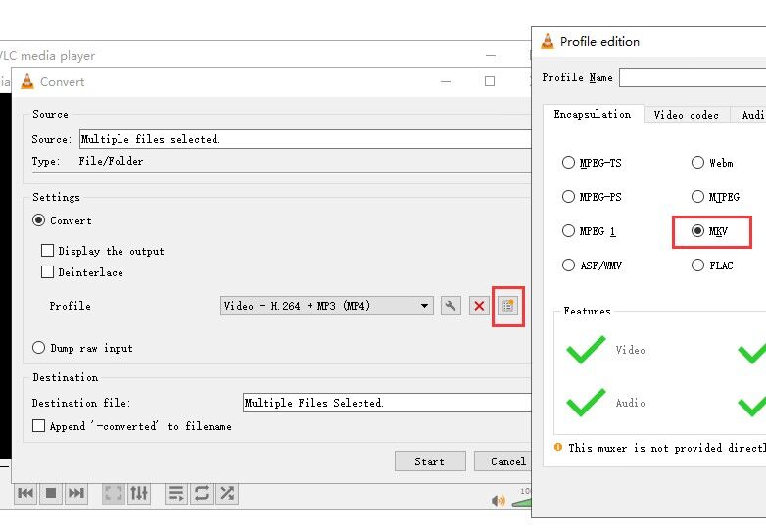Select Dump raw input option
The image size is (766, 532).
[x=38, y=348]
